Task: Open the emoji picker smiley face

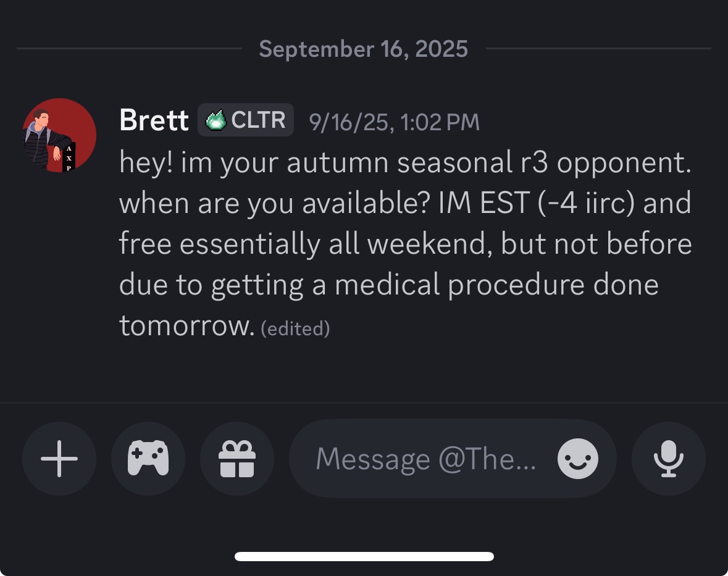Action: click(577, 459)
